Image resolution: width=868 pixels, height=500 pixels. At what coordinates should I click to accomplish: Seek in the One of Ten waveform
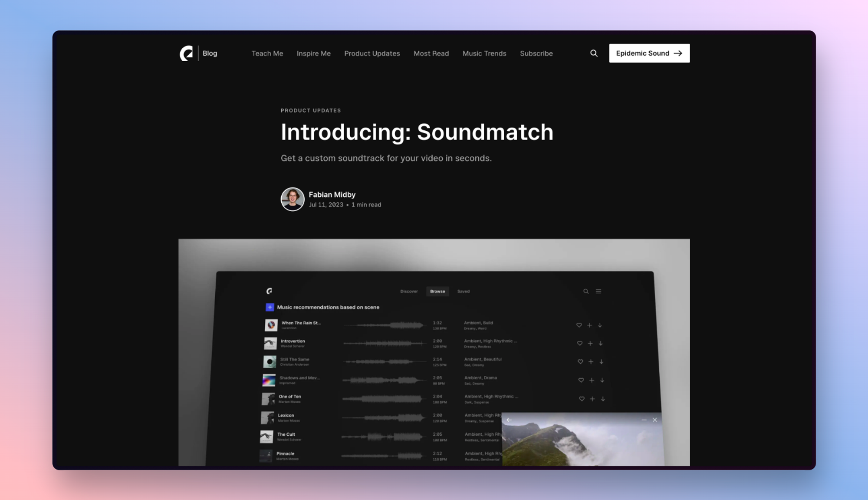(x=384, y=398)
